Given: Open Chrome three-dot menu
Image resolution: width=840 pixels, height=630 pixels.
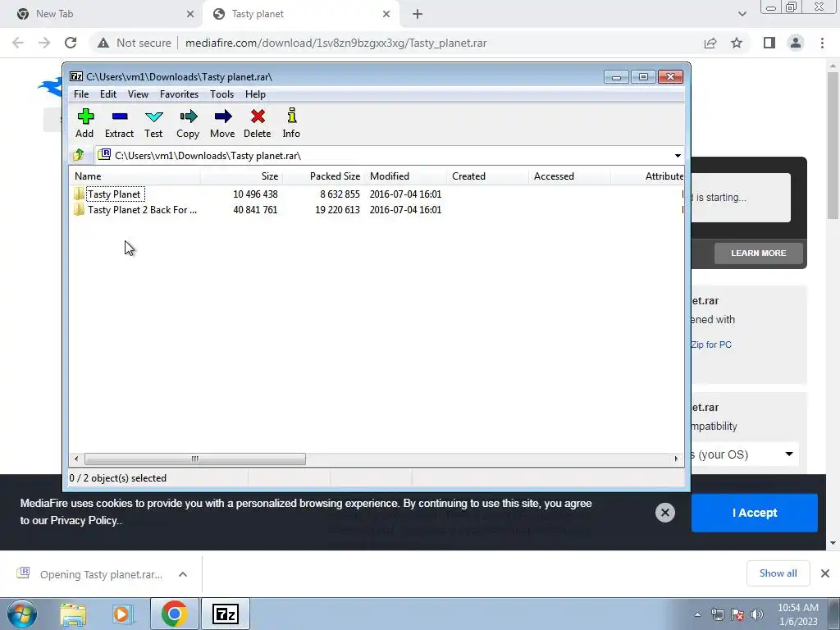Looking at the screenshot, I should click(822, 43).
